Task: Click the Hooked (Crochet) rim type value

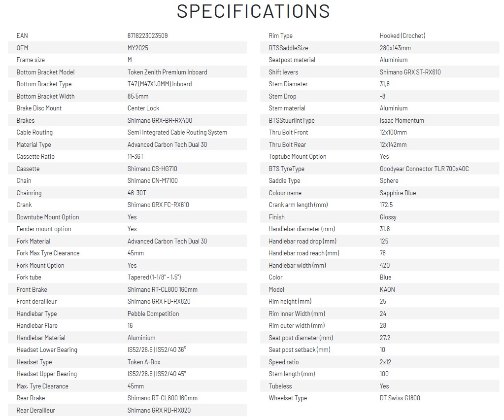Action: [403, 35]
